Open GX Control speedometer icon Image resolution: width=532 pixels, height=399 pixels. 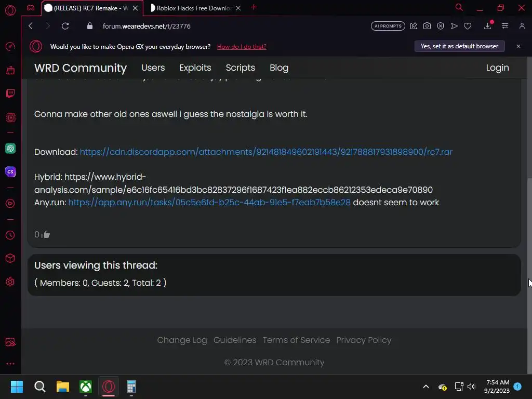(x=10, y=46)
